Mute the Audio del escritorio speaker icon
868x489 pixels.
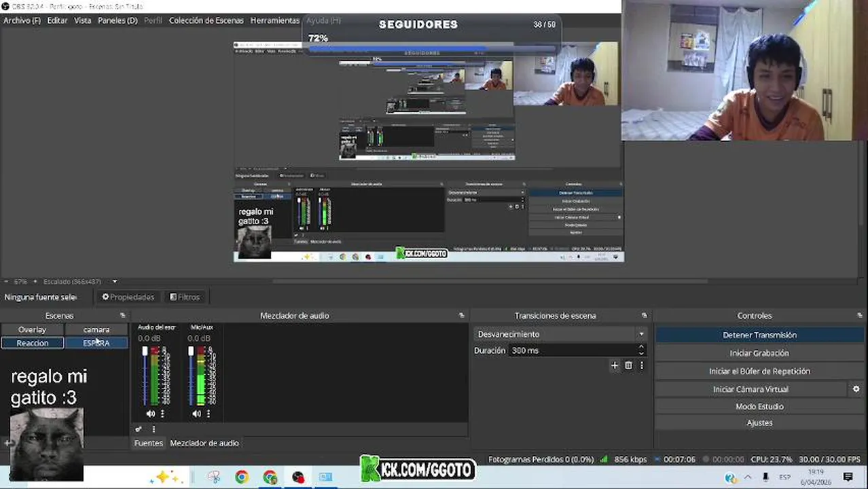pos(150,414)
